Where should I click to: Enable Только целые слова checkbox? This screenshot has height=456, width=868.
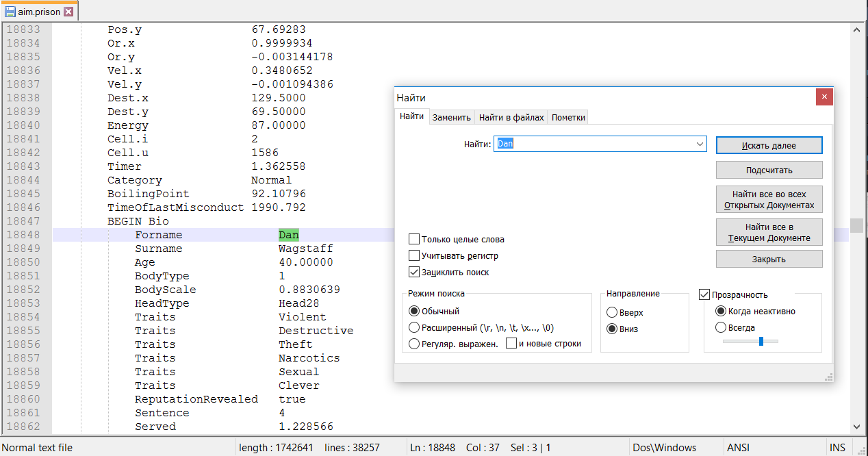(414, 239)
